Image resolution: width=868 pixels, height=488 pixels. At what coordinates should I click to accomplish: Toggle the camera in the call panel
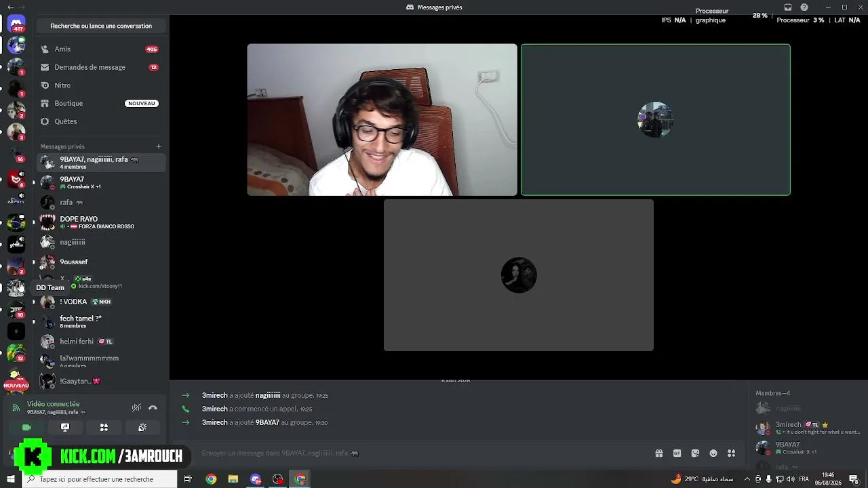tap(26, 428)
